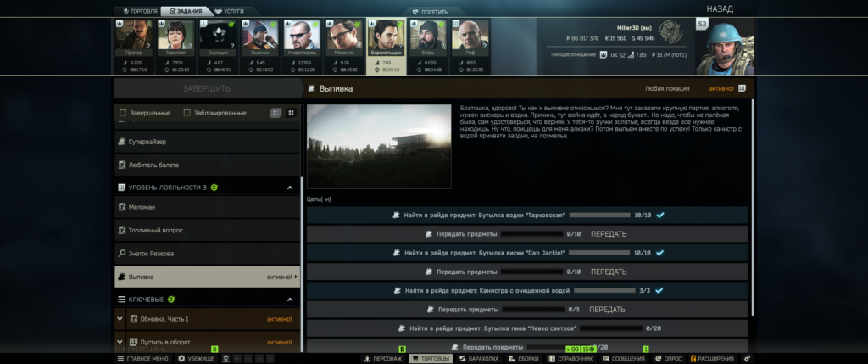Screen dimensions: 868x364
Task: Select trader Барахольщик portrait
Action: (387, 34)
